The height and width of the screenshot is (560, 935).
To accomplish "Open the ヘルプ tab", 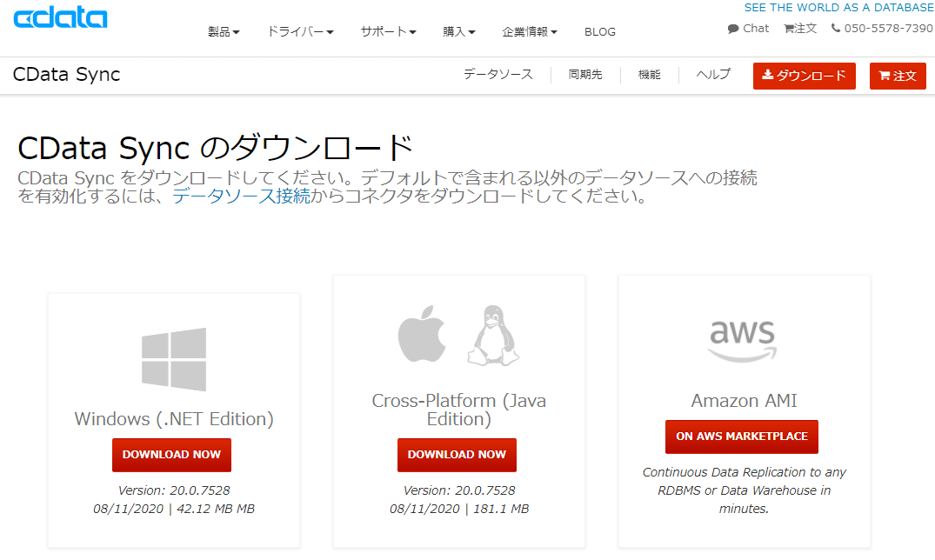I will coord(713,75).
